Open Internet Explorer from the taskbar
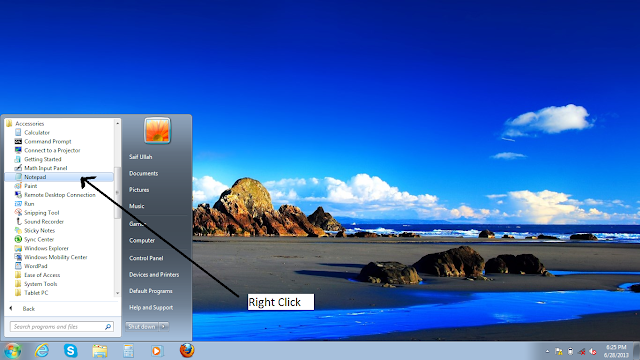The height and width of the screenshot is (360, 640). coord(42,351)
